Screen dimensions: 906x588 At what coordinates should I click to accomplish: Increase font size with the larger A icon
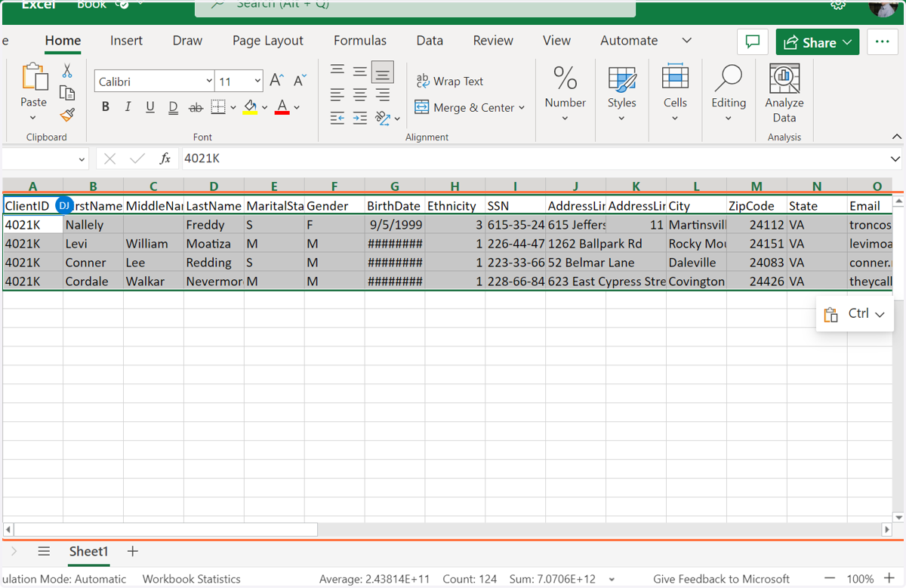point(276,80)
